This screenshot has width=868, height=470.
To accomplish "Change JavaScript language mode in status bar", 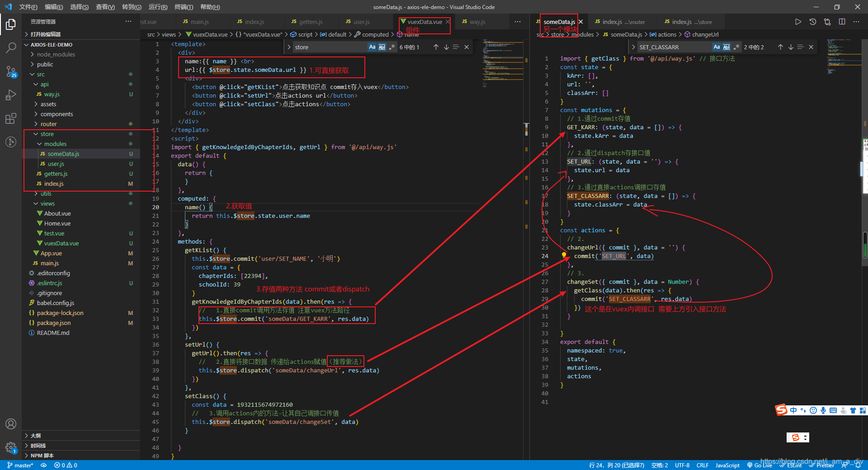I will click(727, 465).
